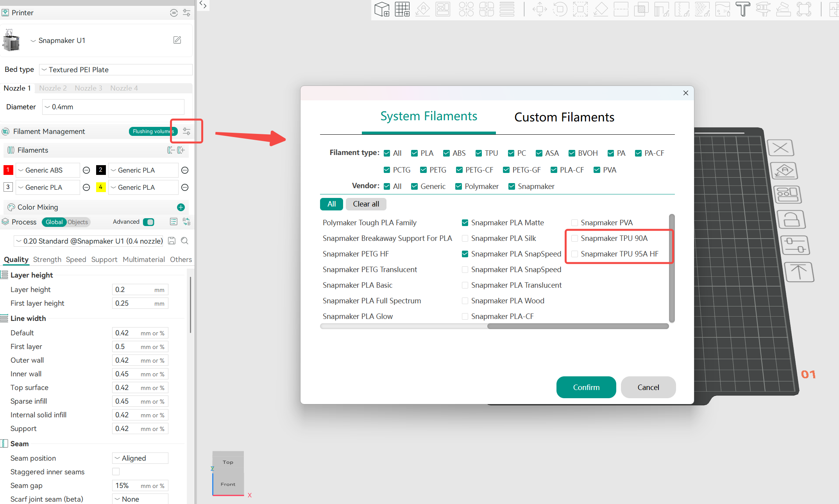Select the Move tool in top toolbar
This screenshot has height=504, width=839.
tap(540, 9)
